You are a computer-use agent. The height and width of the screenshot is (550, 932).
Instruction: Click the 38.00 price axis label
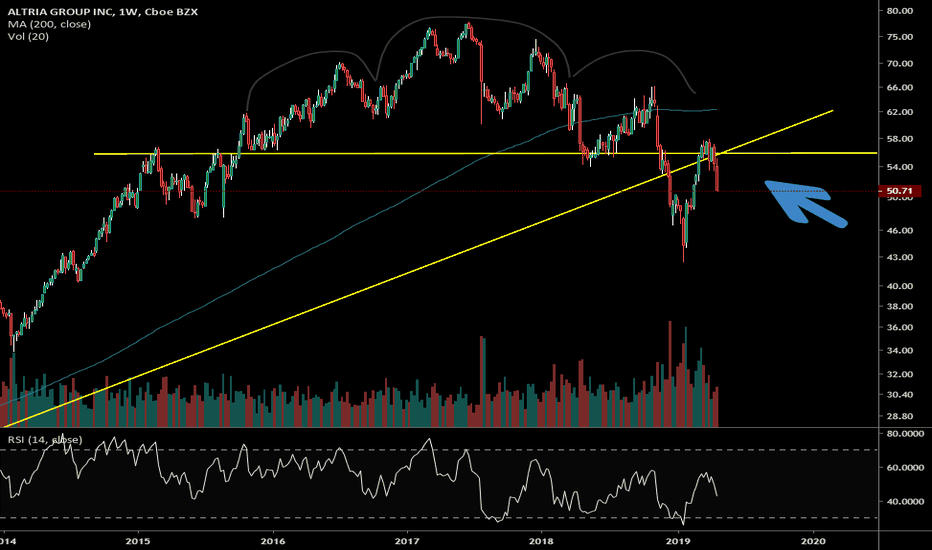coord(899,307)
